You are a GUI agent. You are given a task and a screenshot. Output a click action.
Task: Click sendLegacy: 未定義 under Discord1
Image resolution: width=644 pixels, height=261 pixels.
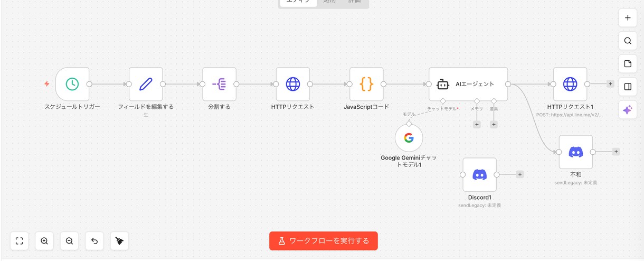[480, 205]
